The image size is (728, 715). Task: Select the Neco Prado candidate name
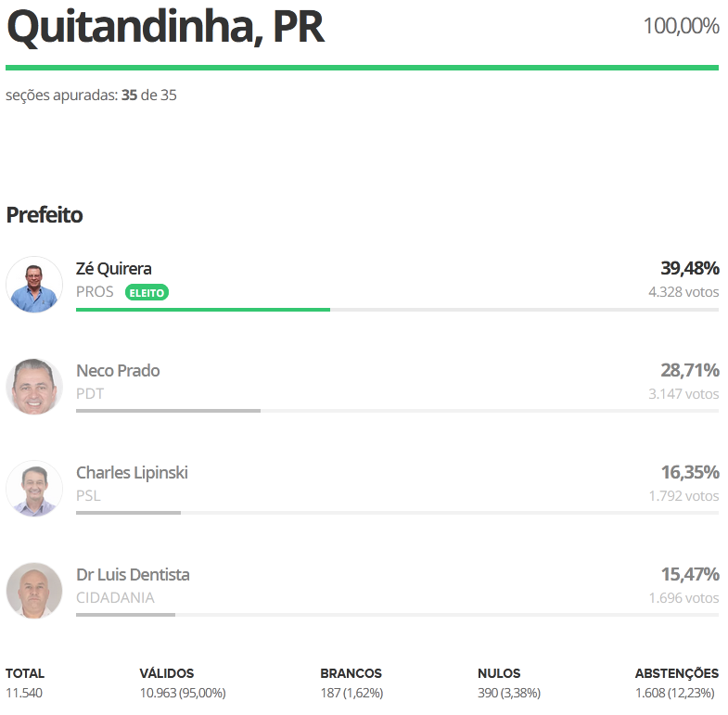tap(118, 371)
